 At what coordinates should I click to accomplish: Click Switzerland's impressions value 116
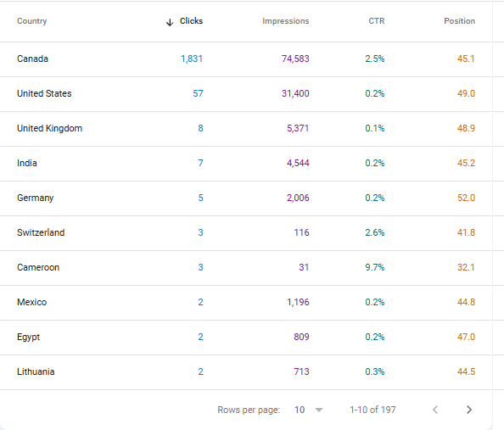[301, 232]
